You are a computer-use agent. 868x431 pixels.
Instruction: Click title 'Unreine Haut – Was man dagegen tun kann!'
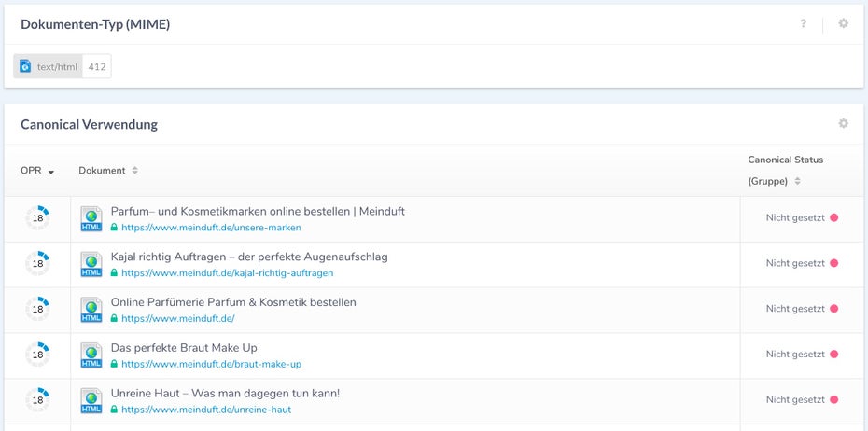click(x=225, y=393)
